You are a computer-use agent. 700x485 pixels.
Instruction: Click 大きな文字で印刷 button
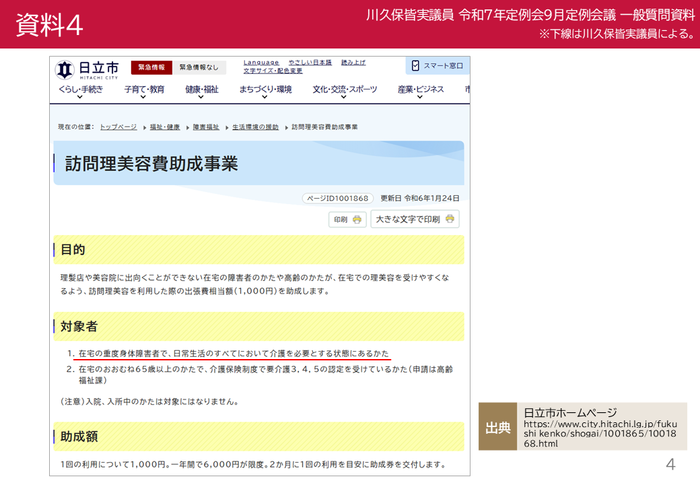(x=415, y=219)
